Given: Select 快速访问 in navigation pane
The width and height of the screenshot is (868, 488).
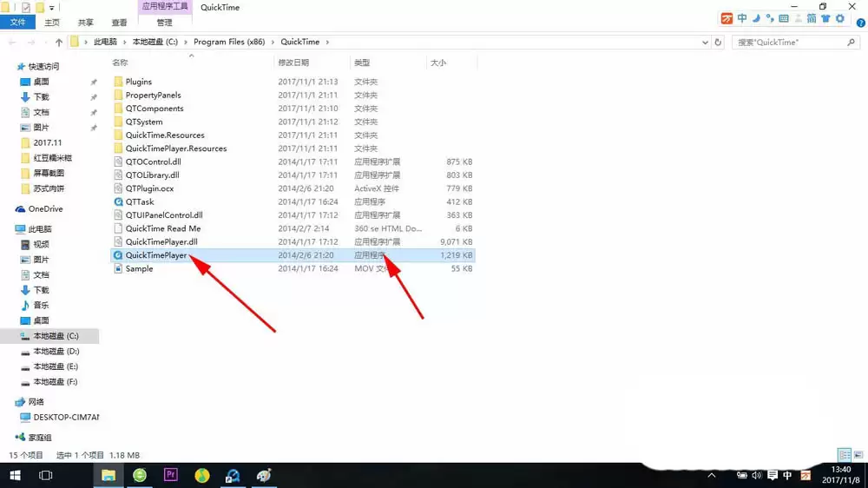Looking at the screenshot, I should coord(43,67).
